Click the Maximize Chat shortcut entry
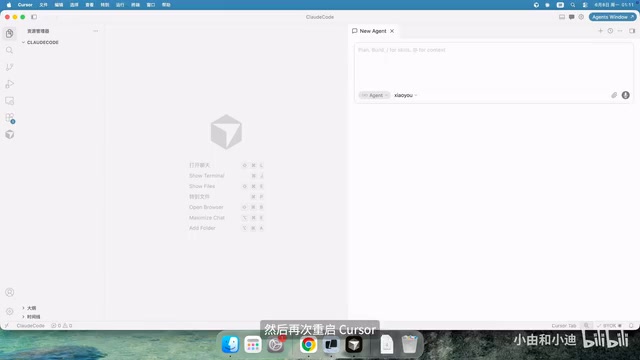Image resolution: width=640 pixels, height=360 pixels. 226,218
